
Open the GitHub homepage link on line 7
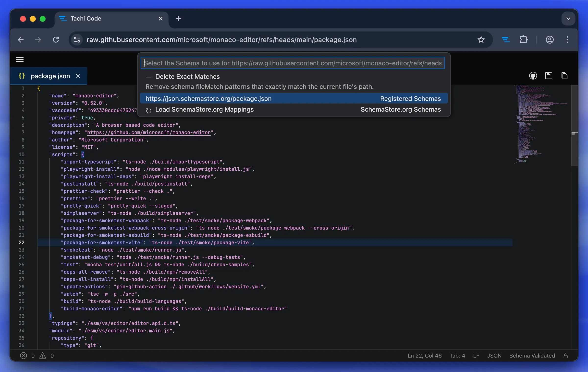point(149,132)
